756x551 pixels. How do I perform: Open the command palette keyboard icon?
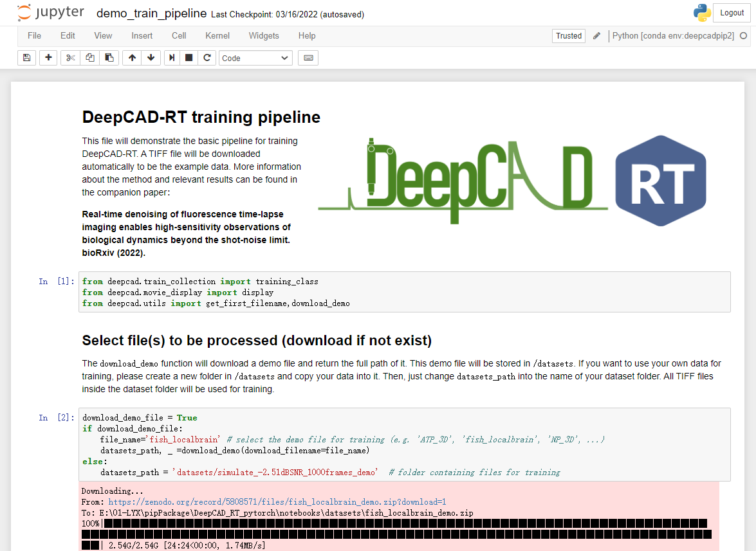308,58
